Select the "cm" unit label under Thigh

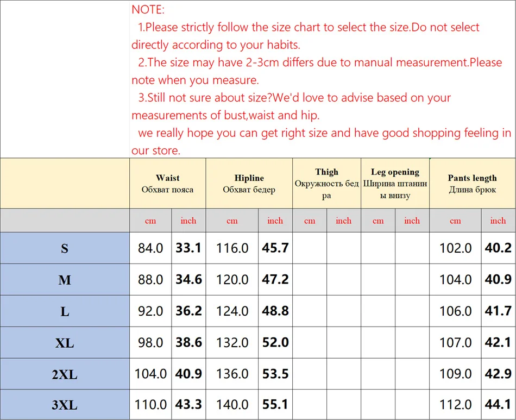click(310, 221)
